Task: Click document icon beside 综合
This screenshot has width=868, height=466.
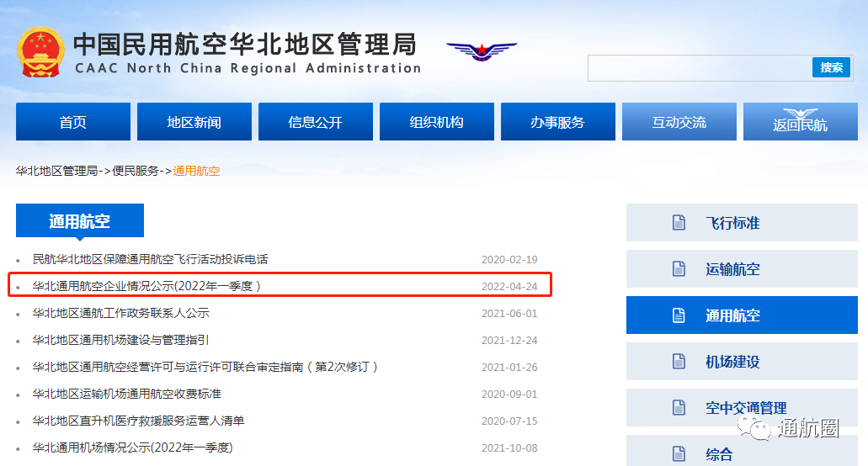Action: [x=679, y=454]
